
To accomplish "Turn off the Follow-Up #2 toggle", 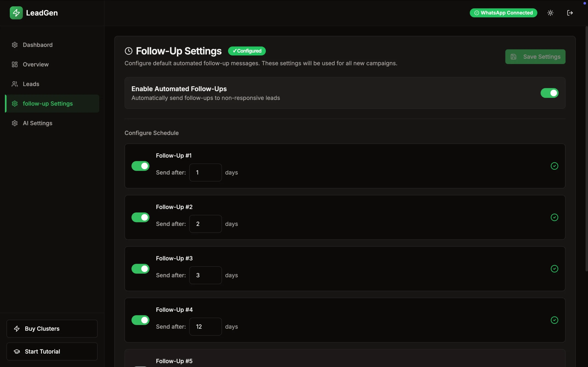I will 140,217.
